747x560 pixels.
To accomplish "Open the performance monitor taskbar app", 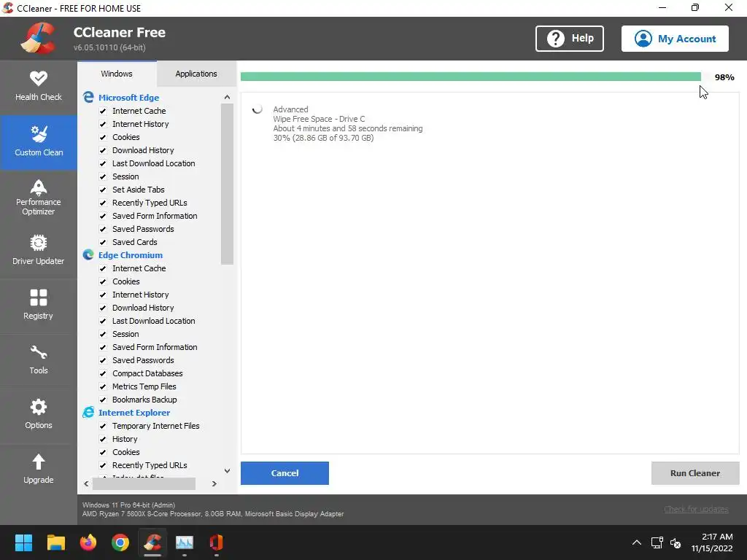I will click(x=185, y=542).
